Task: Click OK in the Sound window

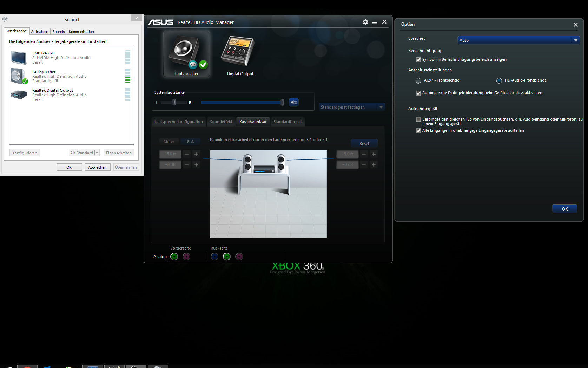Action: tap(69, 167)
